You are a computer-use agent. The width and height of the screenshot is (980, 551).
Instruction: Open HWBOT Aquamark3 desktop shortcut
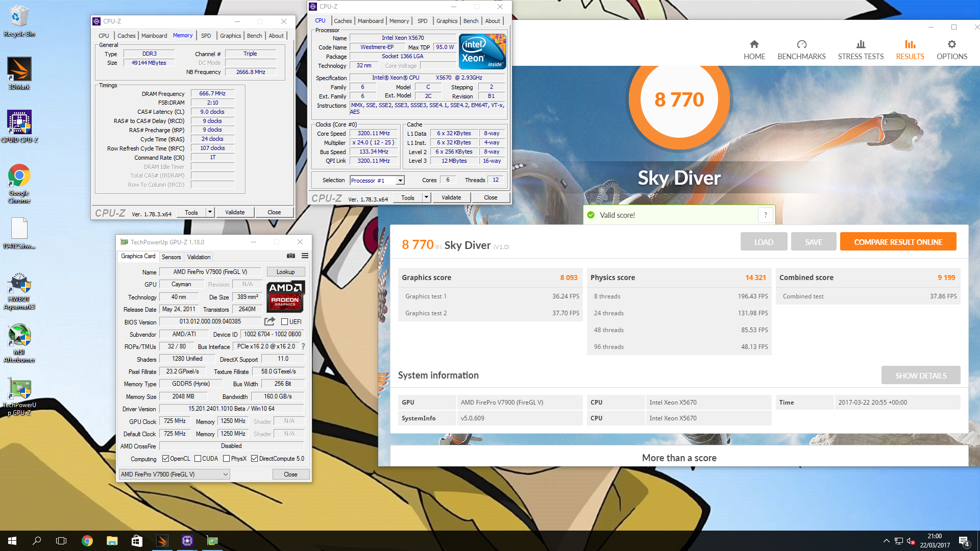[x=19, y=291]
